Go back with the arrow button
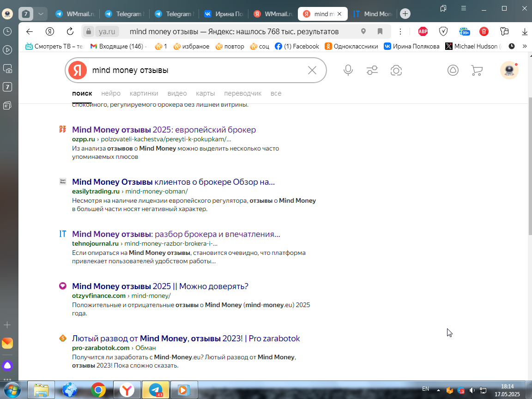This screenshot has width=532, height=399. (30, 31)
